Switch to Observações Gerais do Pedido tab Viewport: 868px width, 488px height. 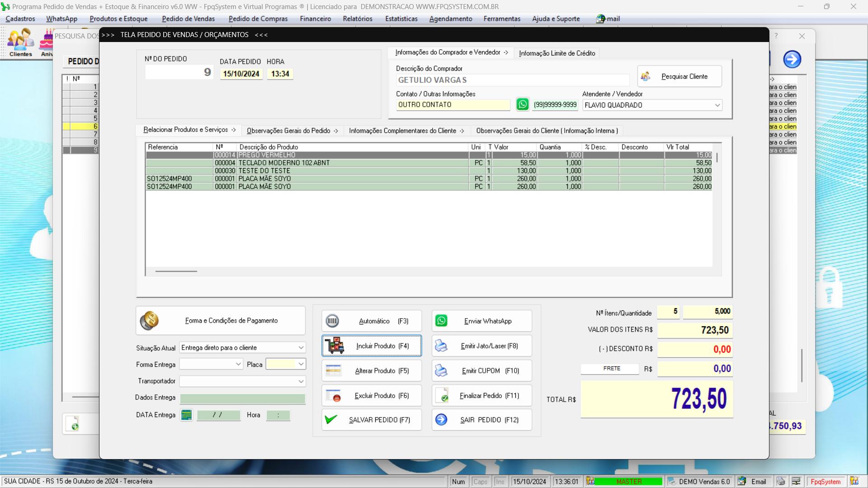coord(292,131)
